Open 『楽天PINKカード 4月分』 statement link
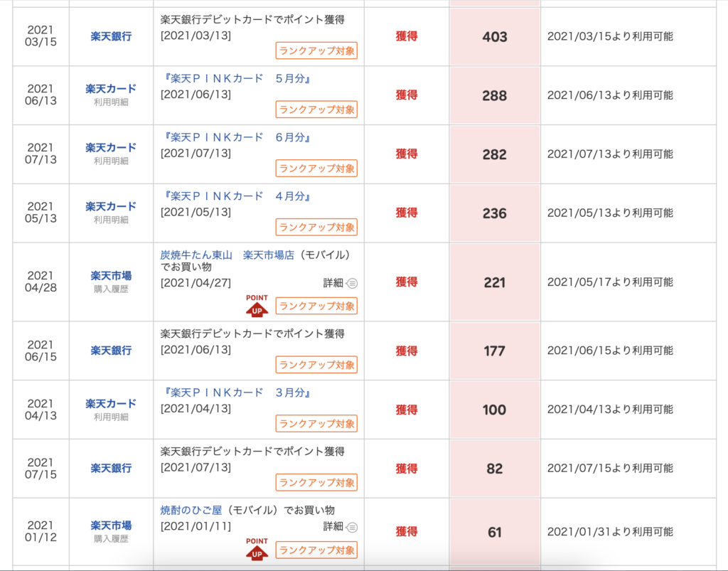Screen dimensions: 728x571 tap(237, 196)
